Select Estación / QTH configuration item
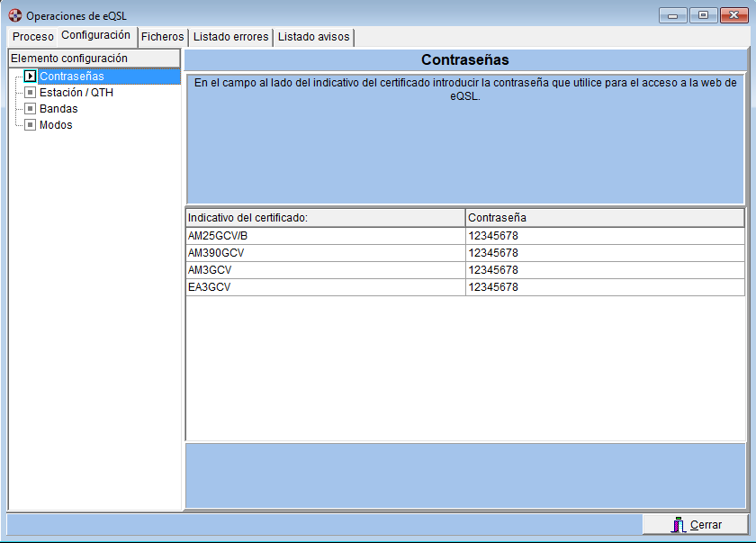 [76, 93]
